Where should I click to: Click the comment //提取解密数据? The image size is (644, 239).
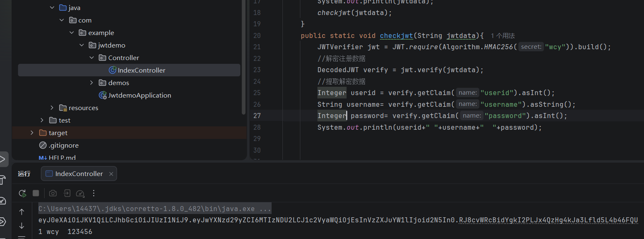click(x=342, y=81)
